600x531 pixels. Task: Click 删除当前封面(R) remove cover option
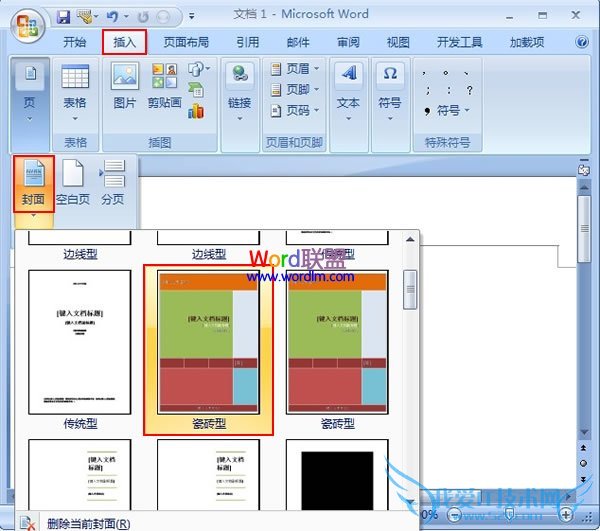click(88, 523)
